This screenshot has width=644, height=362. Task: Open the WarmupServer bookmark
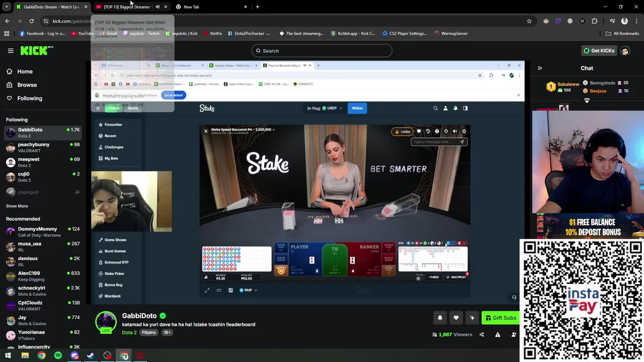pos(451,34)
